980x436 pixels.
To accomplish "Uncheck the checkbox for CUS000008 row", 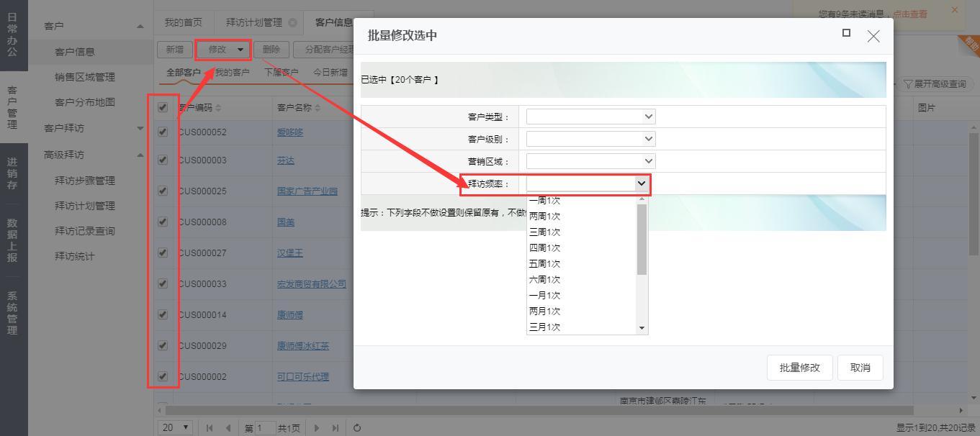I will point(163,222).
